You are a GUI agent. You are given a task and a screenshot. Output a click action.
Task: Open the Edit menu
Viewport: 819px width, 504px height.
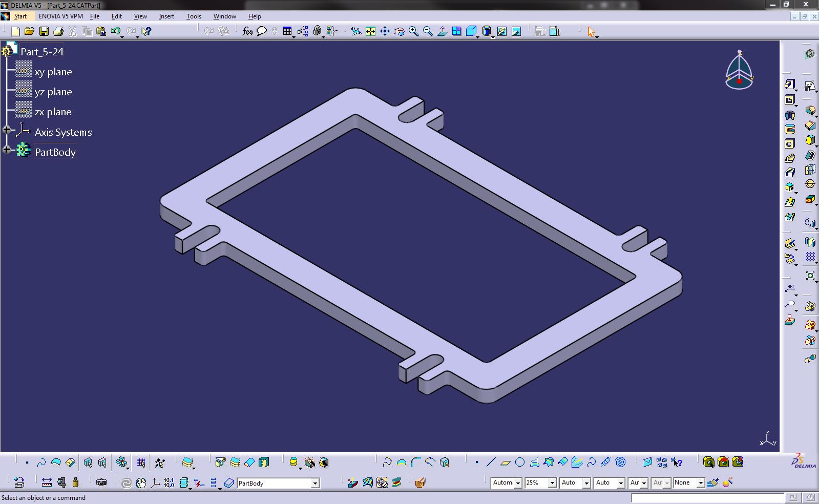pos(117,16)
